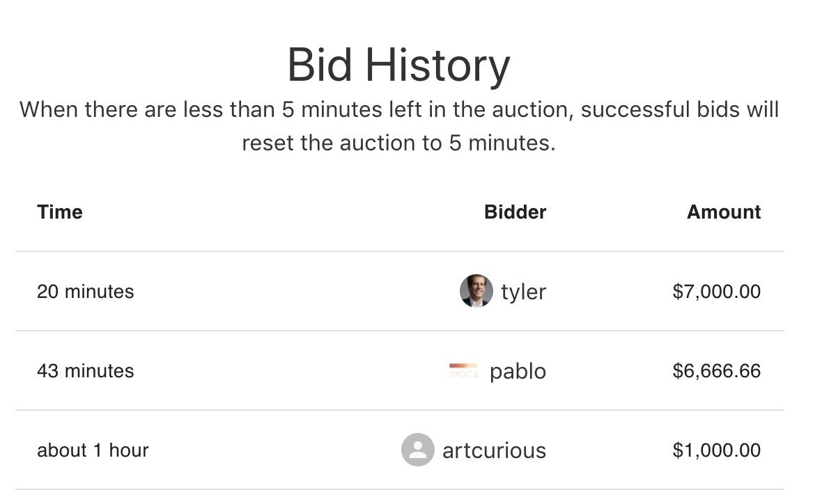Click pablo's MOCA logo avatar
Viewport: 822px width, 504px height.
pos(464,370)
